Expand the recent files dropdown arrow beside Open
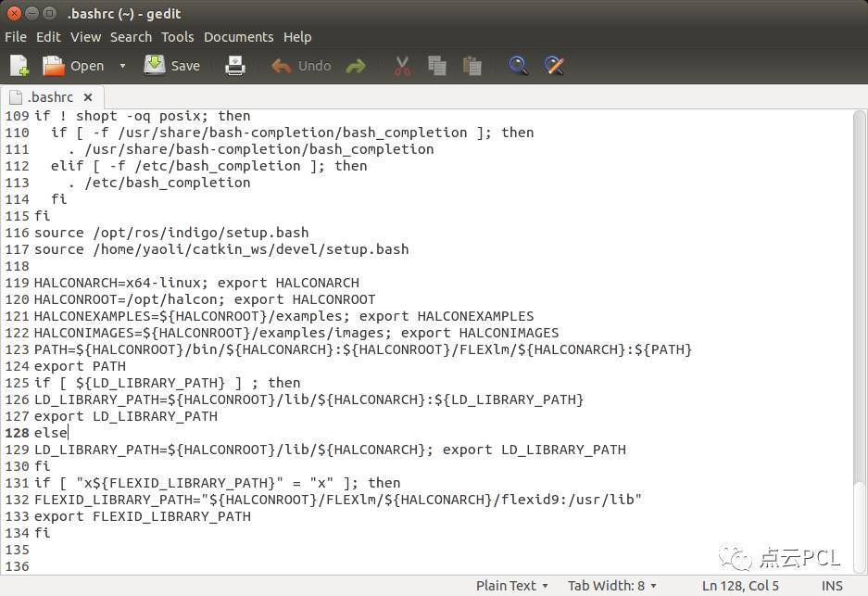This screenshot has width=868, height=596. click(x=122, y=66)
